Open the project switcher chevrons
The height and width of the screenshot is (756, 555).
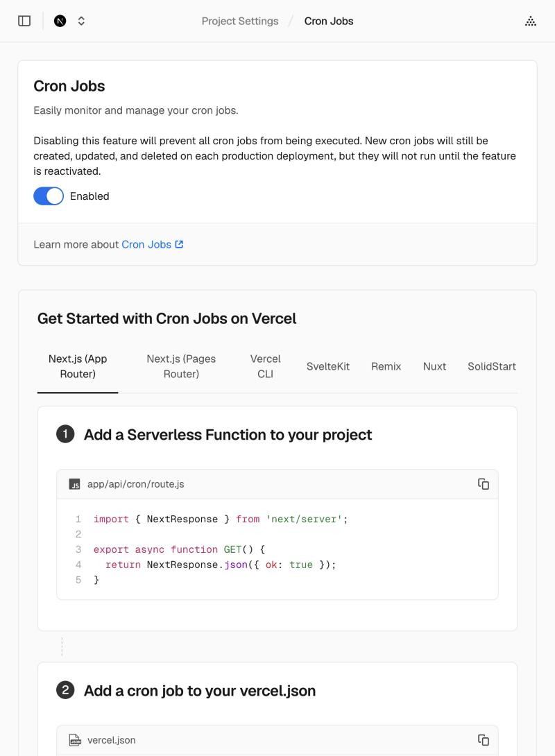tap(81, 21)
